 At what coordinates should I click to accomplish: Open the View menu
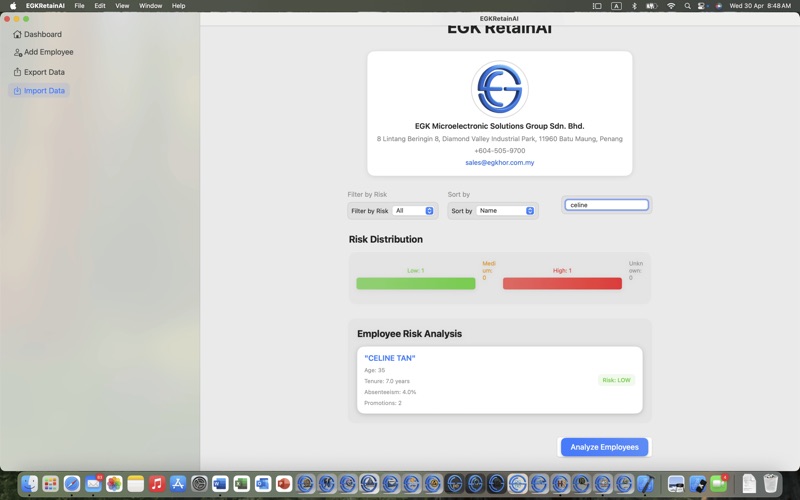point(122,6)
